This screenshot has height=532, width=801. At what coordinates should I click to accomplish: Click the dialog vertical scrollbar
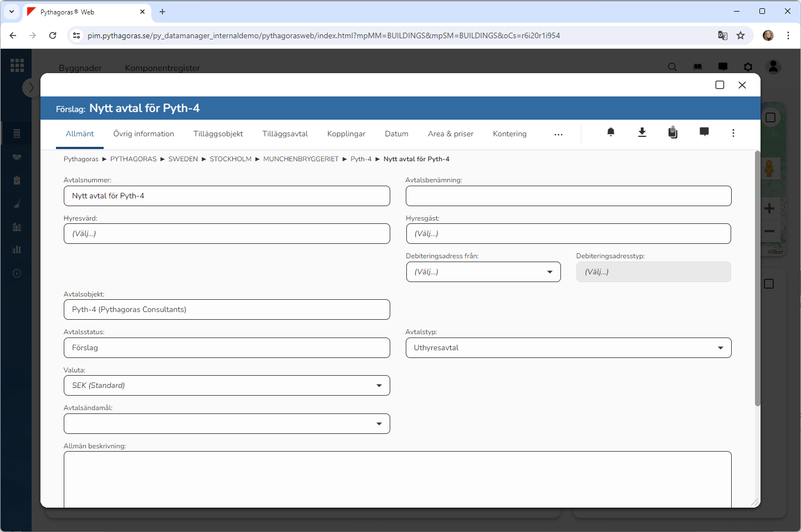(757, 277)
